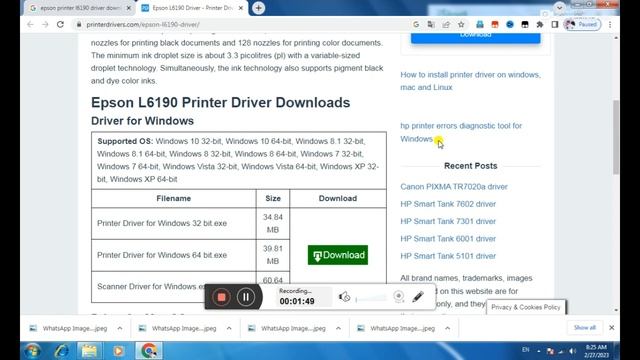Click Printer Driver for Windows 32 bit.exe
This screenshot has height=360, width=640.
click(x=162, y=223)
